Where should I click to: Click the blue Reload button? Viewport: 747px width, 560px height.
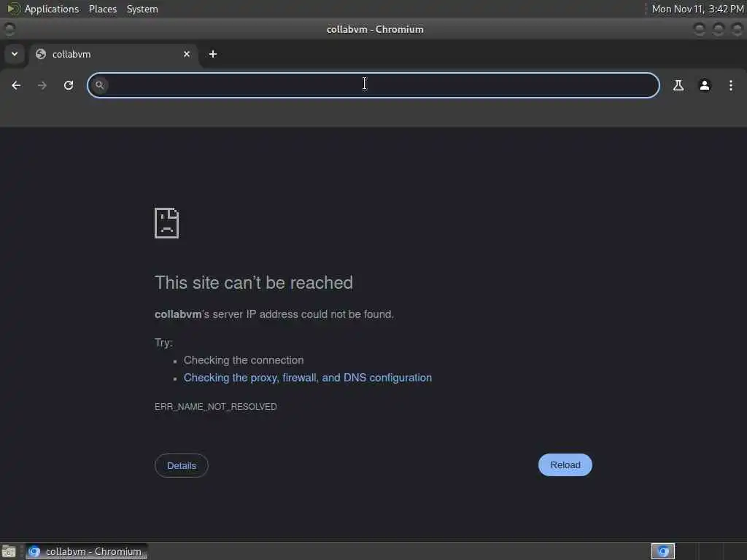click(565, 464)
